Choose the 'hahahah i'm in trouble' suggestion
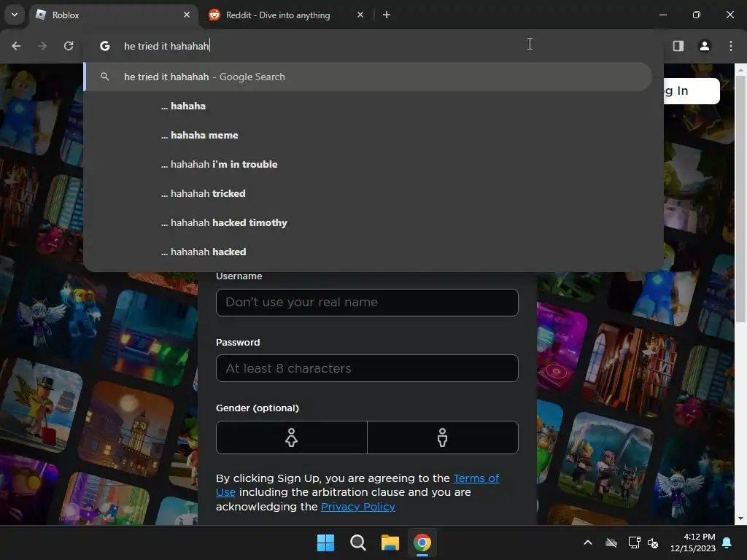747x560 pixels. click(x=368, y=164)
